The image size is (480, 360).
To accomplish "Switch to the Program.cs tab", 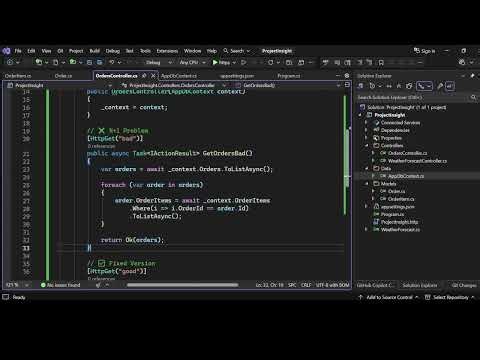I will pos(289,76).
